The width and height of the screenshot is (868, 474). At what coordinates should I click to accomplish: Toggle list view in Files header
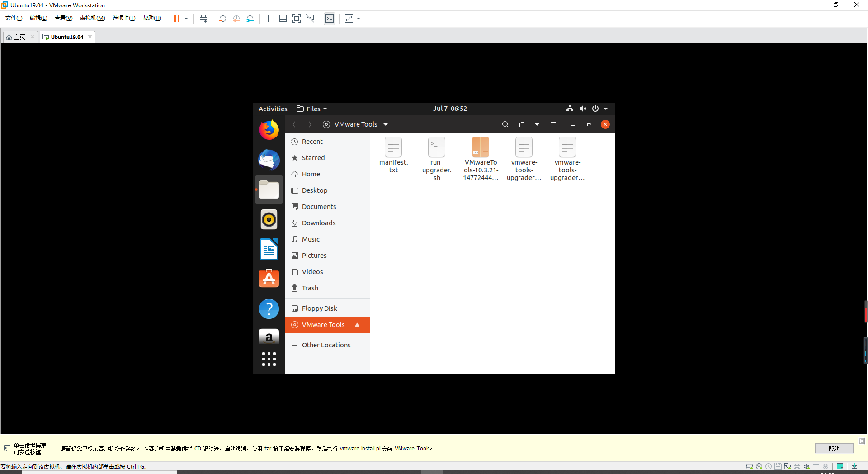(x=522, y=124)
